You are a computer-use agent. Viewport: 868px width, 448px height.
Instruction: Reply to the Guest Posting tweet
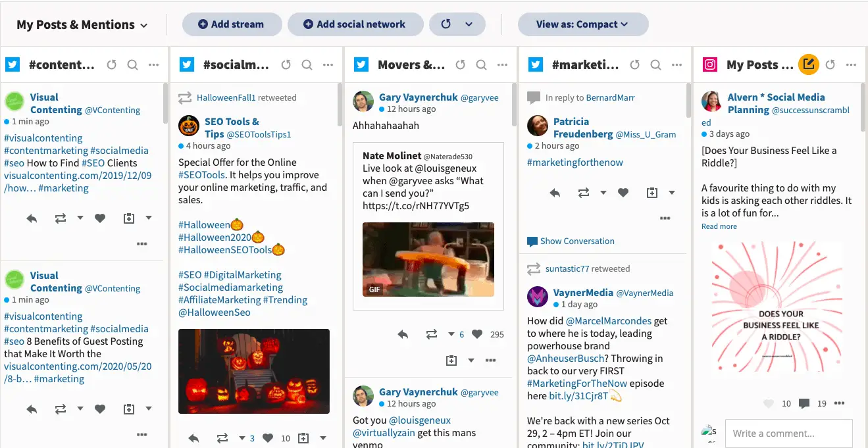click(32, 409)
